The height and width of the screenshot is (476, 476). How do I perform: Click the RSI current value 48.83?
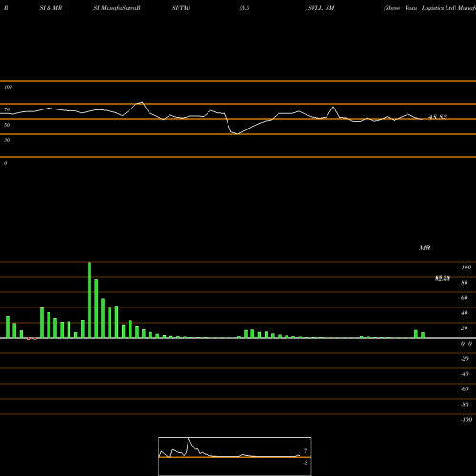pos(438,117)
